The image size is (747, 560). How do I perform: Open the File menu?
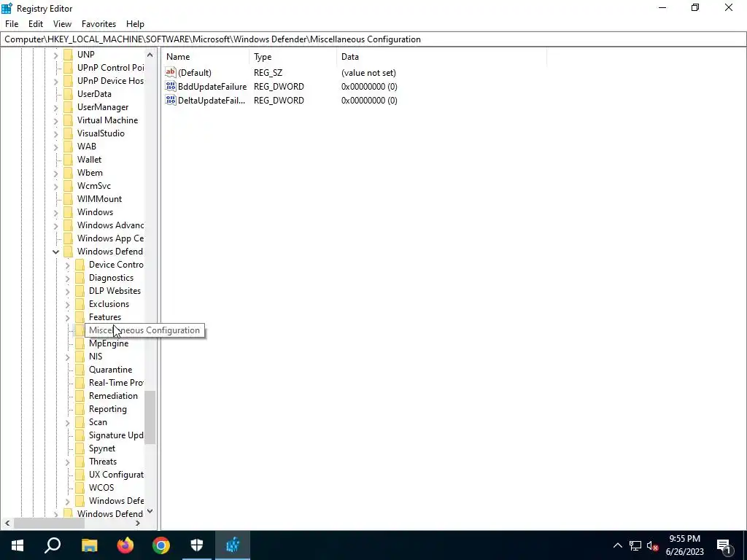[x=12, y=24]
